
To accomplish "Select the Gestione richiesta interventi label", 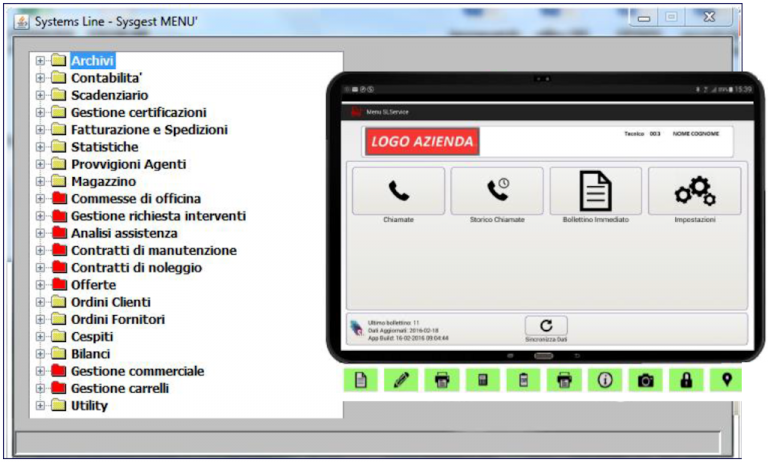I will click(158, 216).
